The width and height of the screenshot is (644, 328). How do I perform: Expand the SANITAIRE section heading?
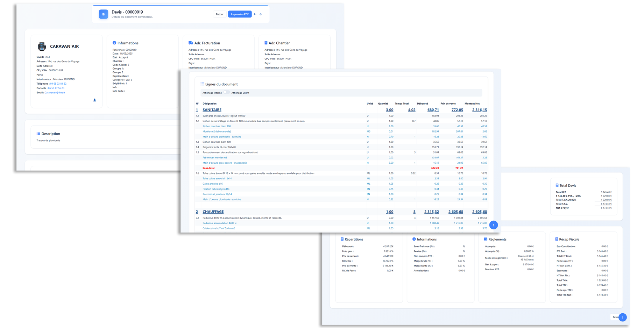click(x=212, y=110)
